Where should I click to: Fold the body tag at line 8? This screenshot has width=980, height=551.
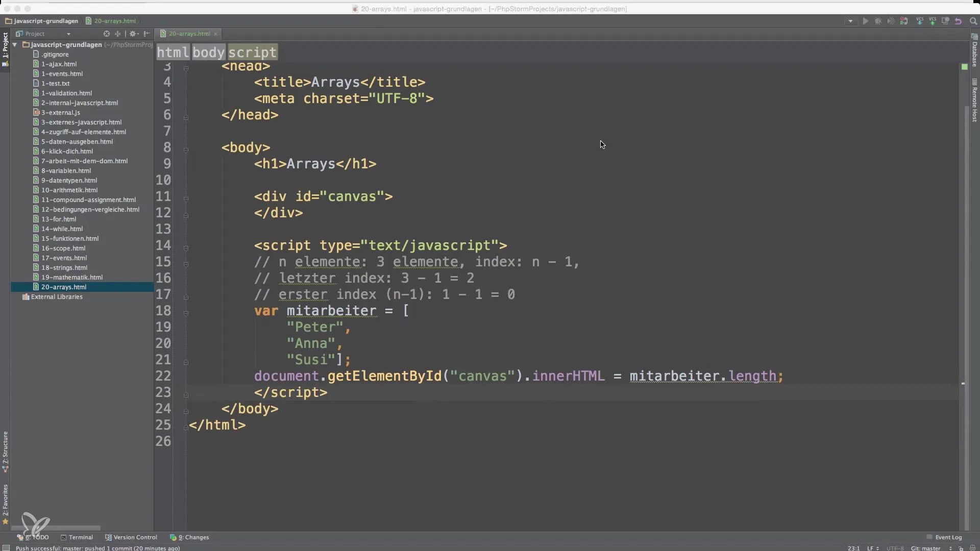click(x=186, y=150)
